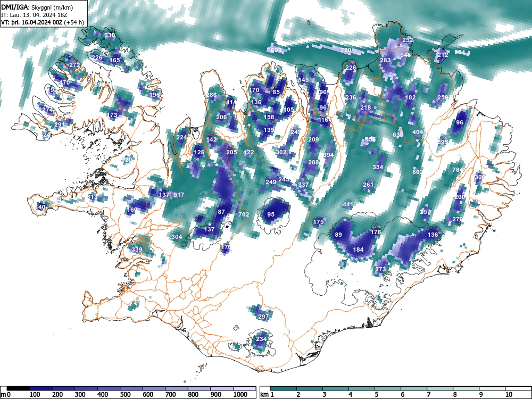Click the 273 visibility value on the map
The image size is (532, 399).
pyautogui.click(x=380, y=269)
